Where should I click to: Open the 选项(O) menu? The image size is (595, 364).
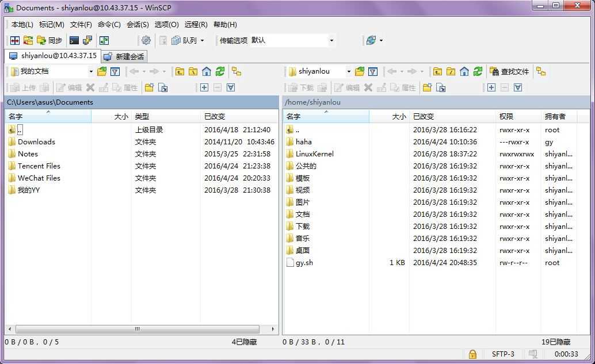point(166,25)
